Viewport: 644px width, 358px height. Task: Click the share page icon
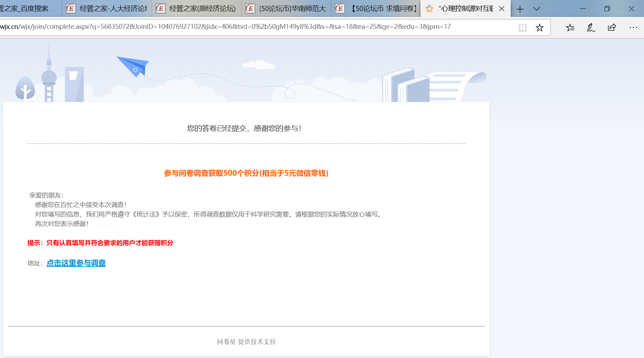pyautogui.click(x=612, y=27)
